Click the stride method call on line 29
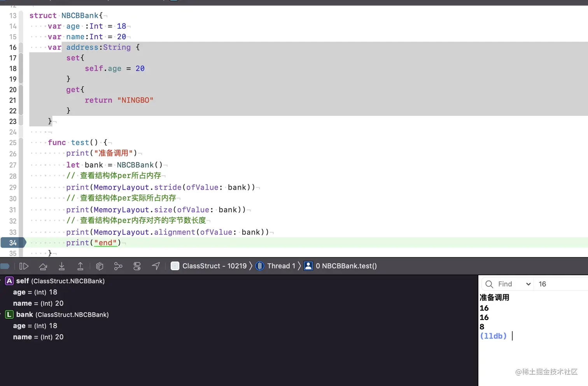This screenshot has width=588, height=386. pyautogui.click(x=168, y=187)
